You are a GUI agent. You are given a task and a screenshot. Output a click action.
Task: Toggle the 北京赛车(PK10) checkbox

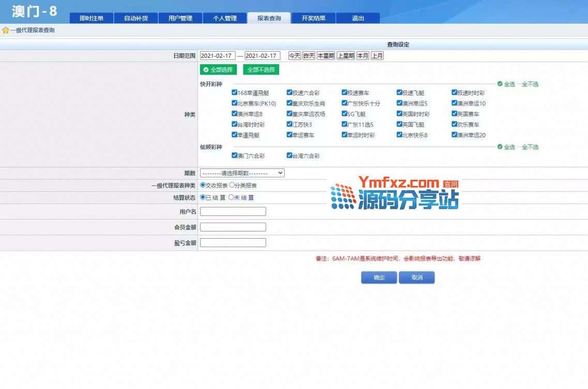pos(234,103)
